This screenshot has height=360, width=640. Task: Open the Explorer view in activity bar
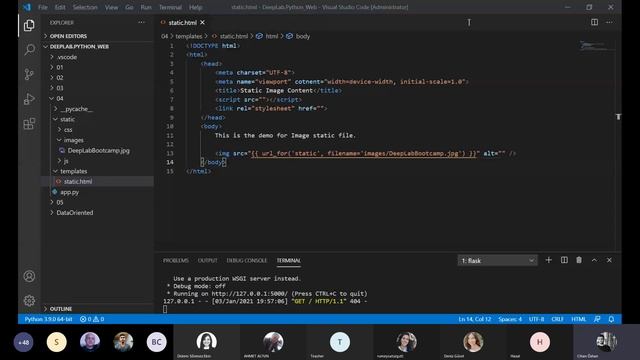(29, 25)
